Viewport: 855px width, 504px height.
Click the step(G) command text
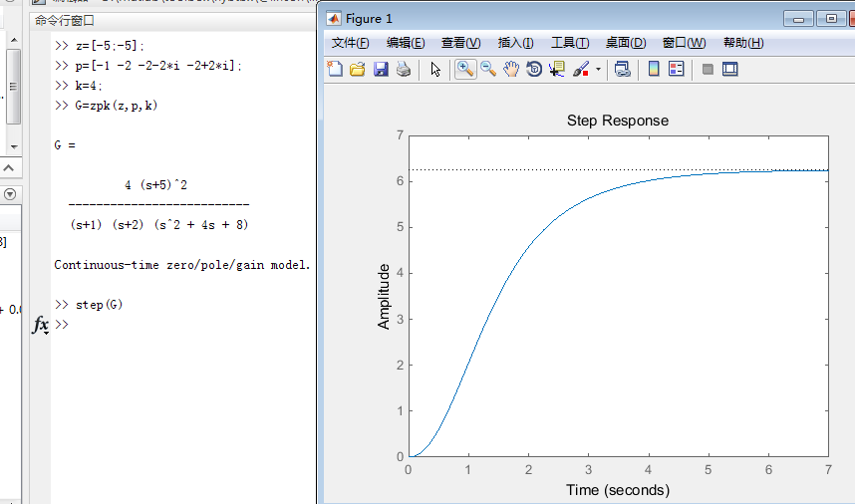tap(99, 305)
